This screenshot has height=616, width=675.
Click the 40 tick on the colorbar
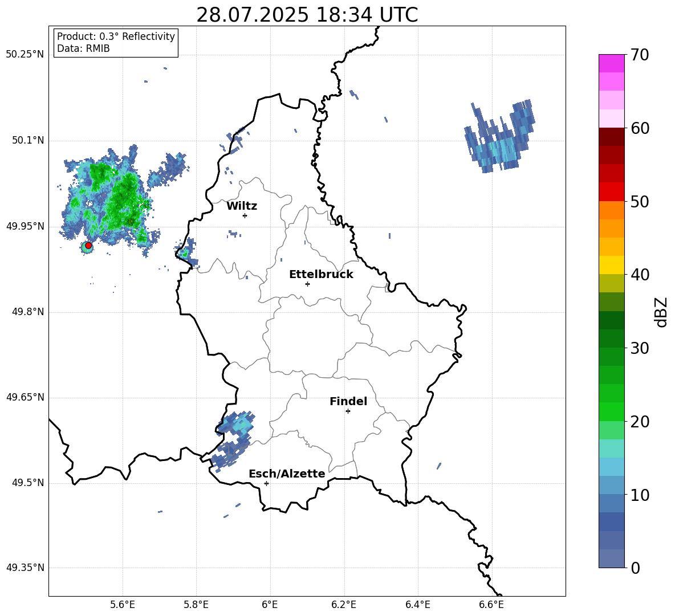(640, 275)
